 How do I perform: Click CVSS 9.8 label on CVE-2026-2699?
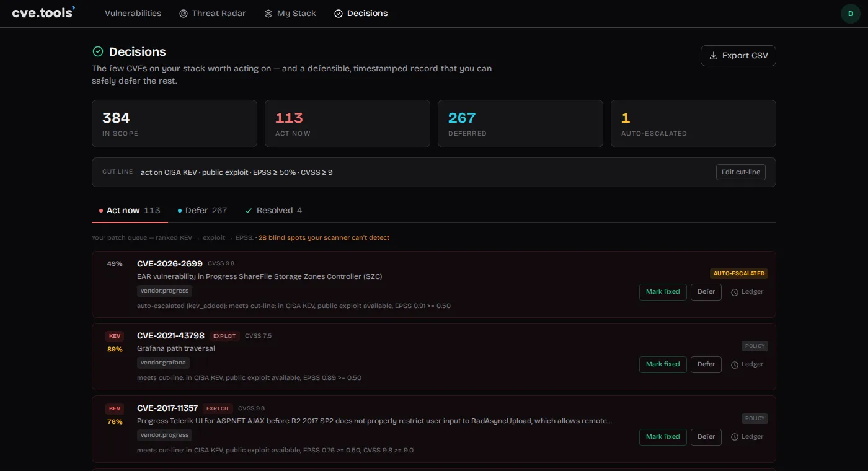(x=221, y=263)
